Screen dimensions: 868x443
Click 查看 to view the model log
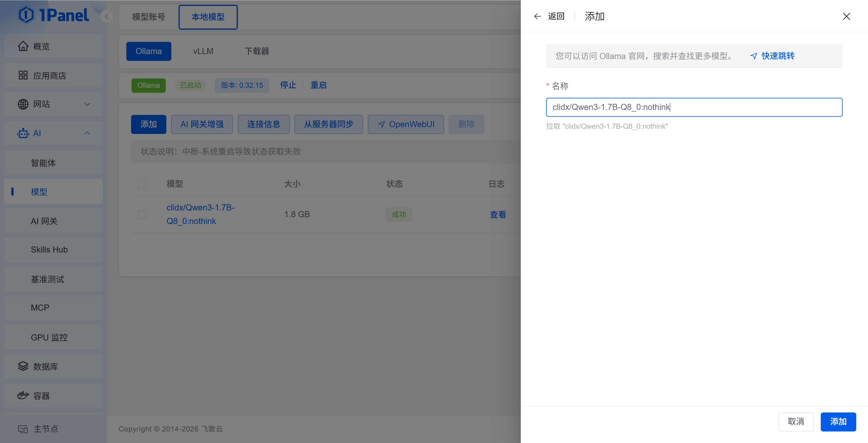coord(498,214)
